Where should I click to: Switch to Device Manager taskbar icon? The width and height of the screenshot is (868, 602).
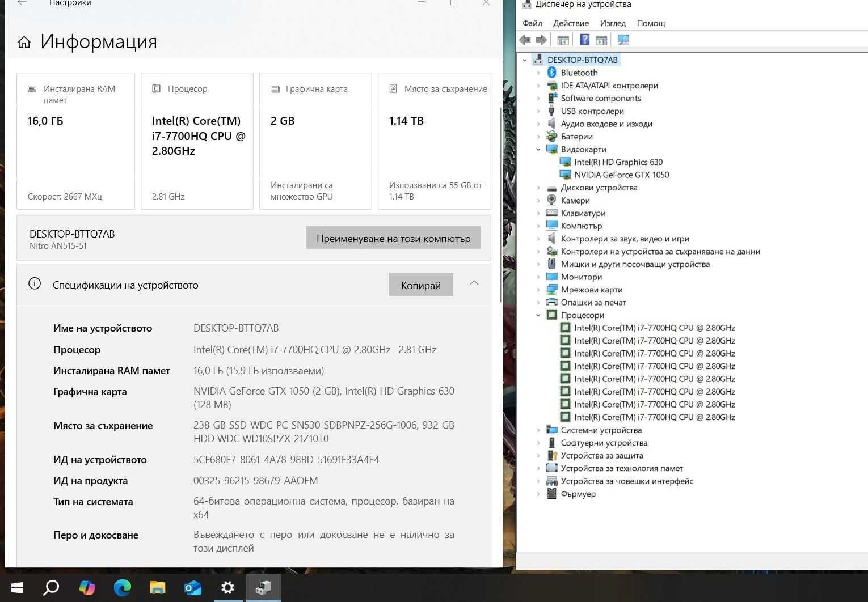click(x=263, y=587)
